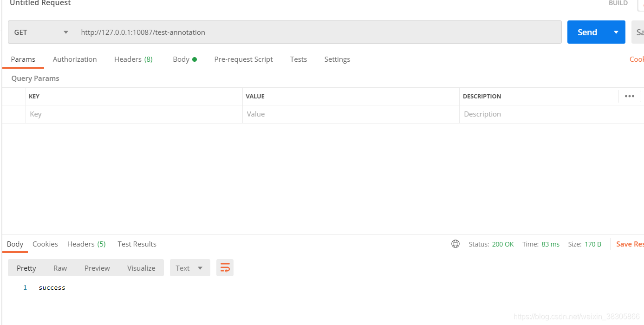Toggle the wrap lines icon in response
The image size is (644, 325).
(225, 268)
